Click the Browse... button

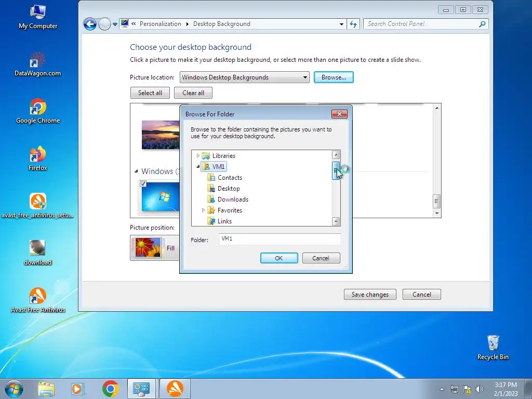point(334,77)
